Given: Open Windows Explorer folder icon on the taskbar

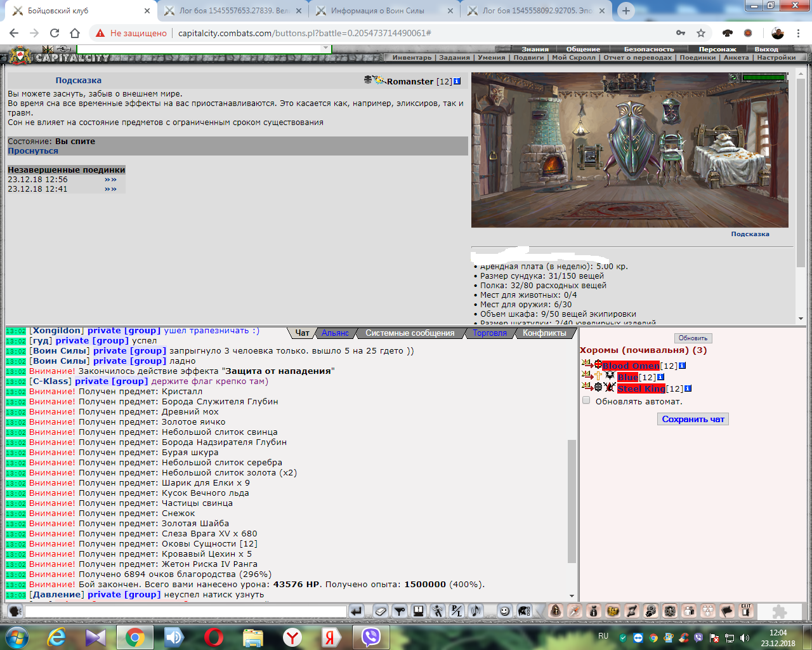Looking at the screenshot, I should 252,637.
